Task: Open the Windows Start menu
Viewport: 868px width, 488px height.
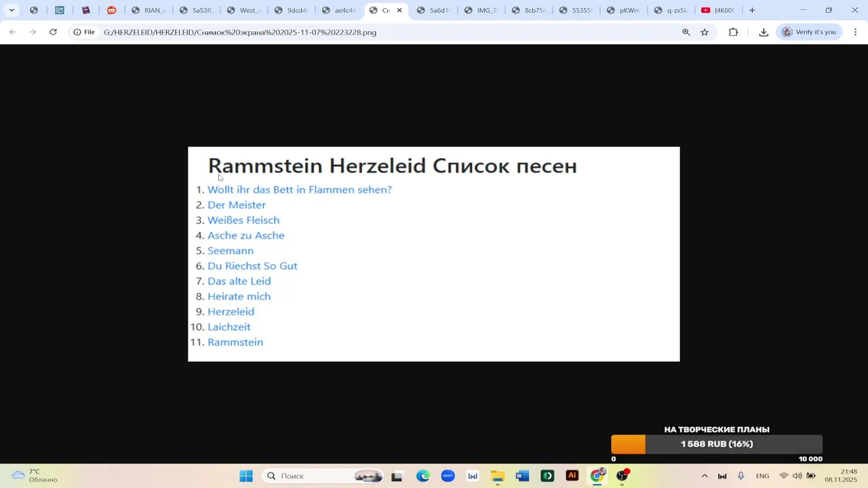Action: pyautogui.click(x=246, y=476)
